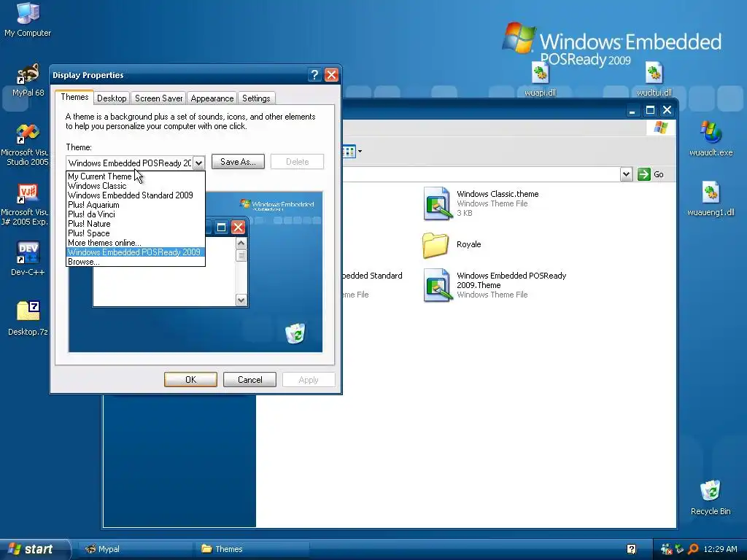This screenshot has width=747, height=560.
Task: Click the Help question mark in Display Properties
Action: point(314,75)
